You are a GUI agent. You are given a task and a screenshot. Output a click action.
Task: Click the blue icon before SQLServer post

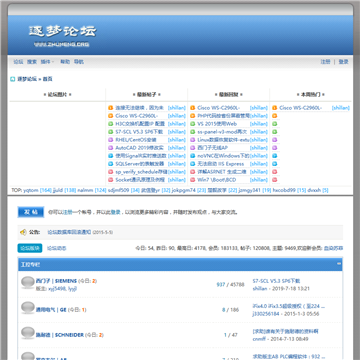[x=111, y=164]
